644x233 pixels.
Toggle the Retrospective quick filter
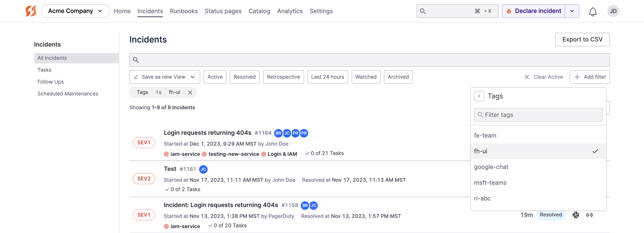pyautogui.click(x=283, y=77)
